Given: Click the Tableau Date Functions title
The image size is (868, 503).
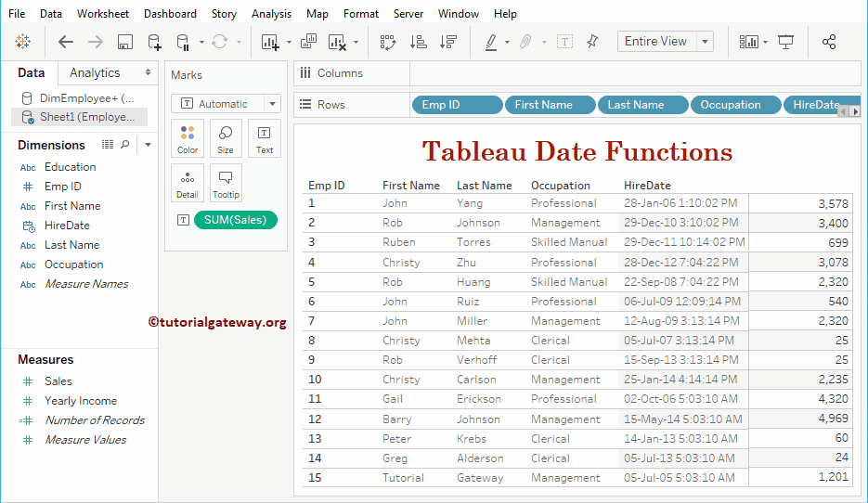Looking at the screenshot, I should coord(577,151).
